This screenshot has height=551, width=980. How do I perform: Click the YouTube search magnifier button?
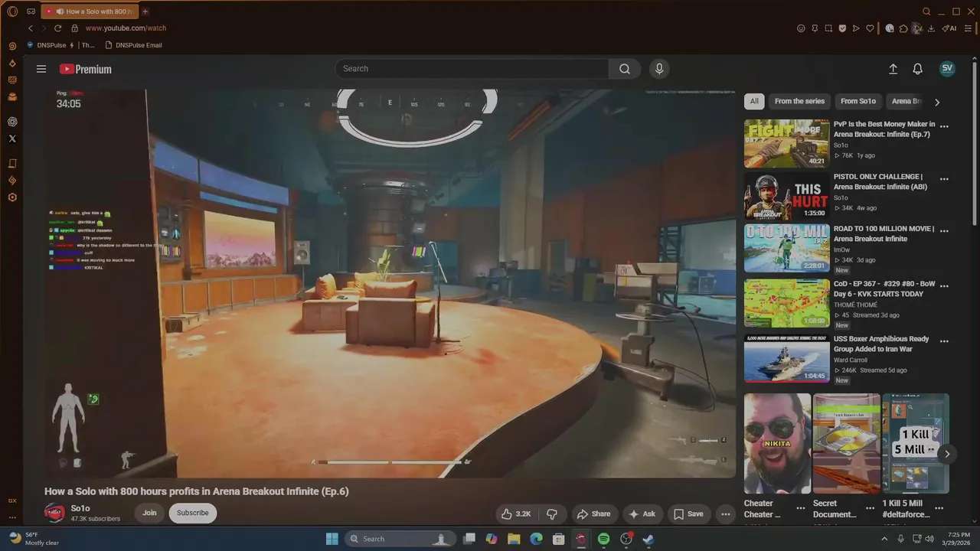[625, 69]
